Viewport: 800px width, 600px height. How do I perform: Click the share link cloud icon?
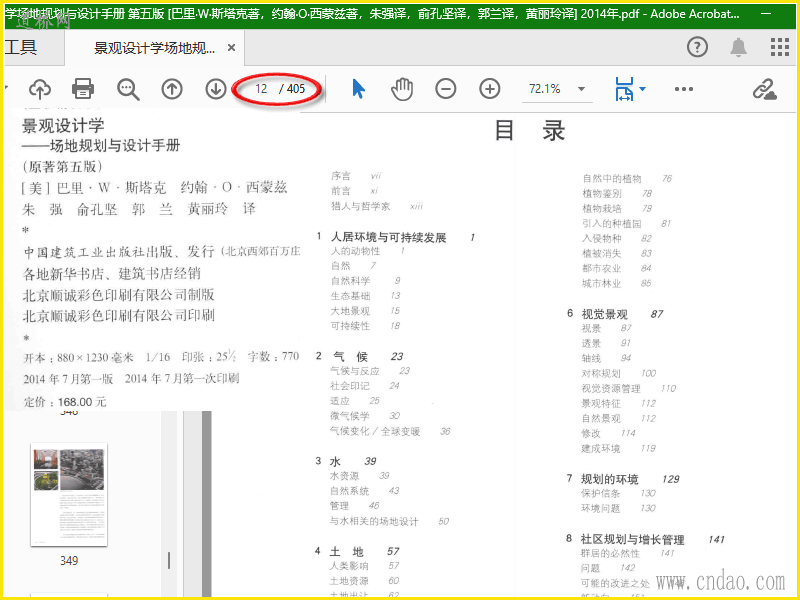[765, 89]
